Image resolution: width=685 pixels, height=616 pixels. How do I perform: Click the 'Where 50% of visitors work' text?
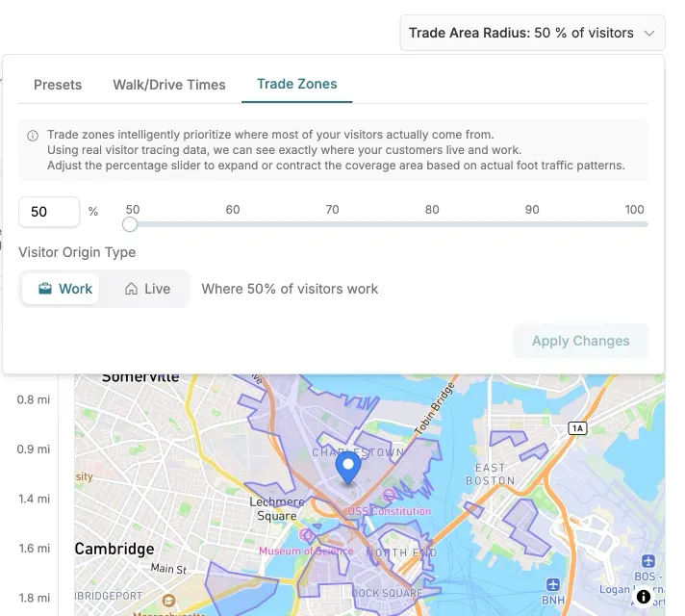pos(290,289)
